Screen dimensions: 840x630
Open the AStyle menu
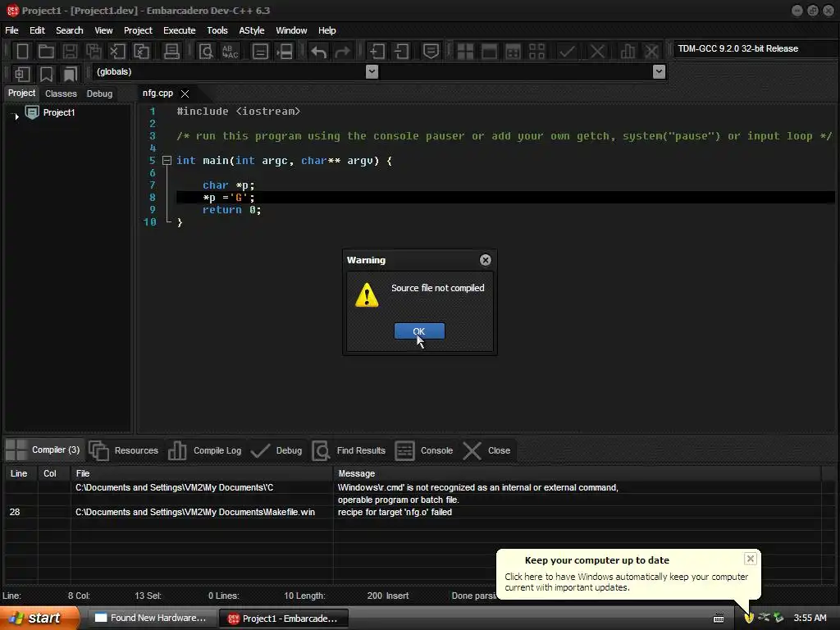[251, 30]
